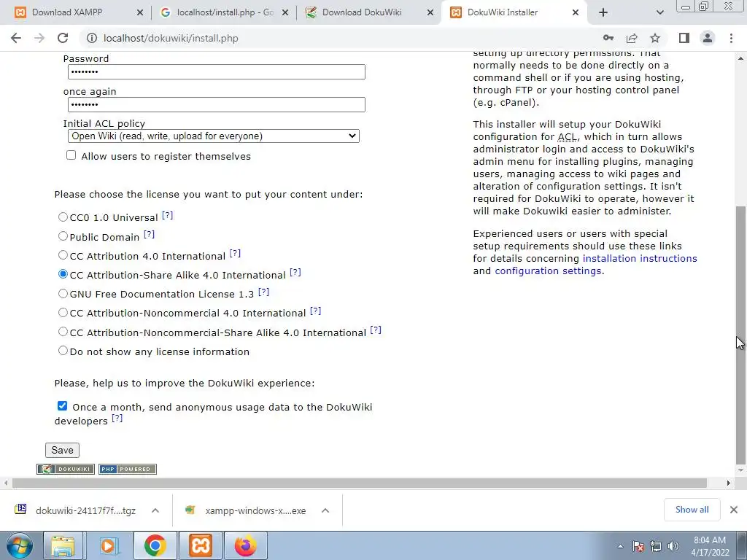
Task: Reload the DokuWiki installer page
Action: pyautogui.click(x=63, y=38)
